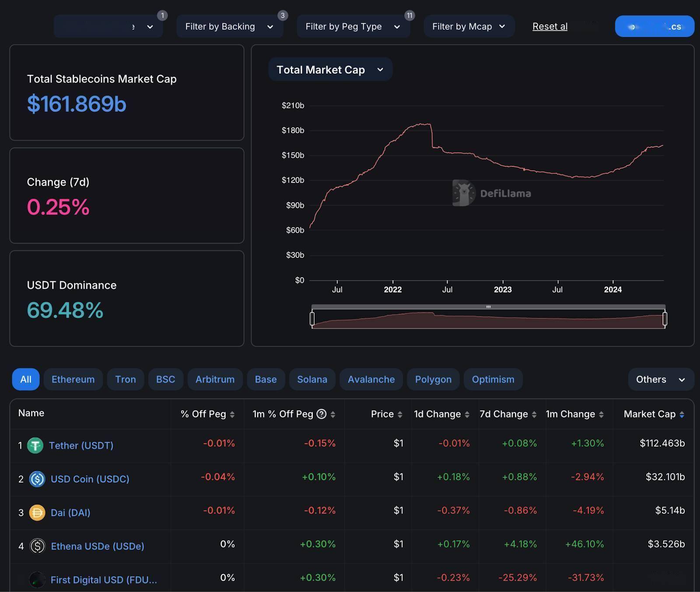Click the top grip bar of range slider
700x592 pixels.
(x=488, y=307)
